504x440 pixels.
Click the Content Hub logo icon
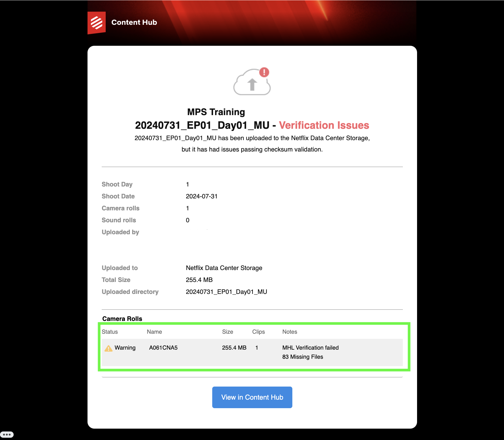97,23
